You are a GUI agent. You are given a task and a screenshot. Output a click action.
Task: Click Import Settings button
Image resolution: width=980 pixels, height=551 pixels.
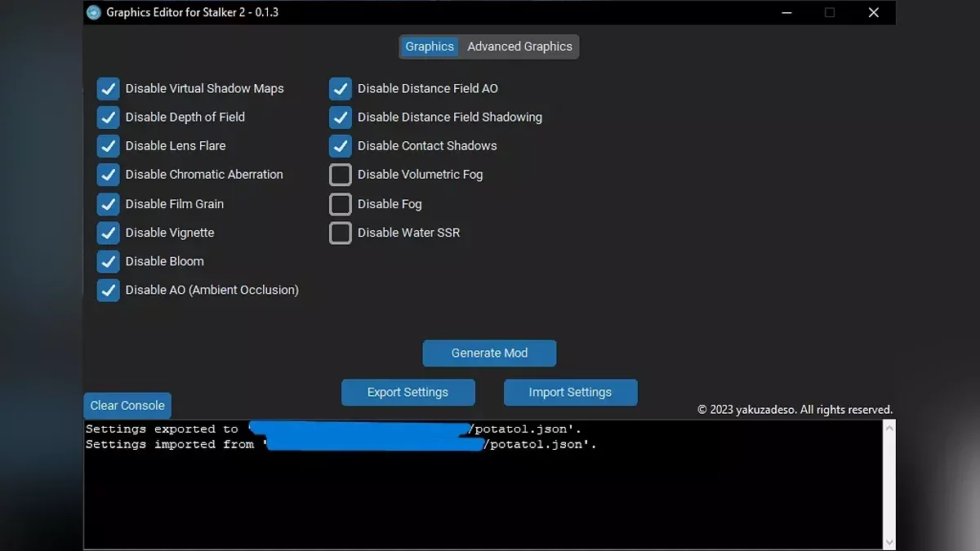click(570, 392)
